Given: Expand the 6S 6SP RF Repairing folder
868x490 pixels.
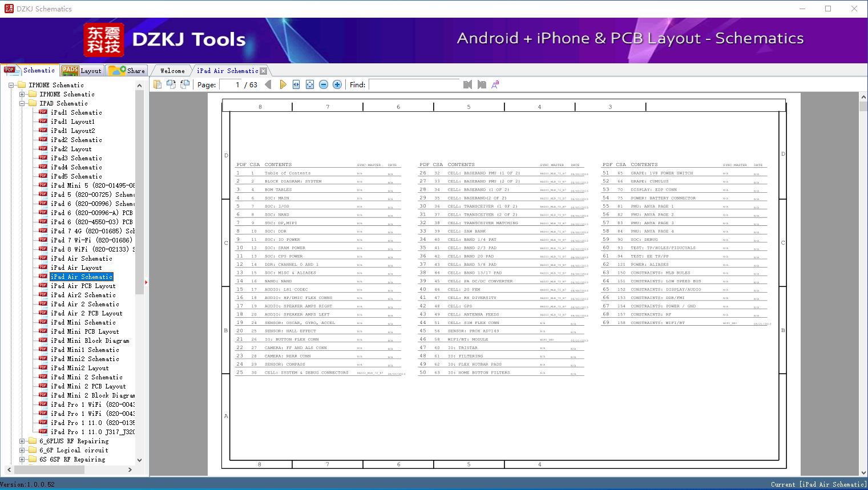Looking at the screenshot, I should pyautogui.click(x=22, y=459).
